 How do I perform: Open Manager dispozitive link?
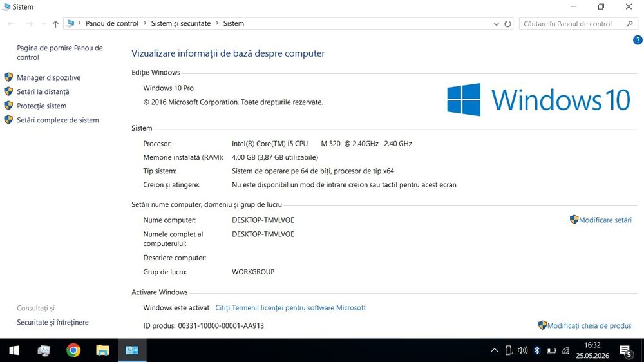[x=48, y=78]
